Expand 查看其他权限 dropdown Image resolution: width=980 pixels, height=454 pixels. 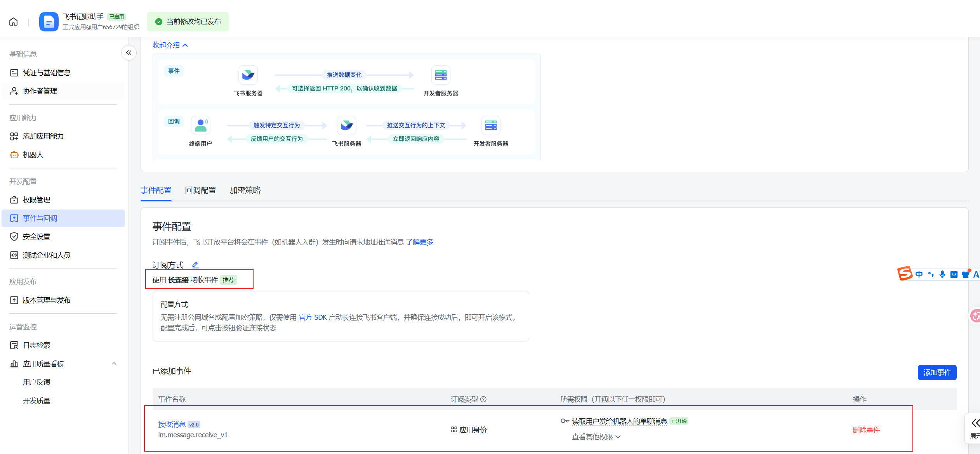596,437
